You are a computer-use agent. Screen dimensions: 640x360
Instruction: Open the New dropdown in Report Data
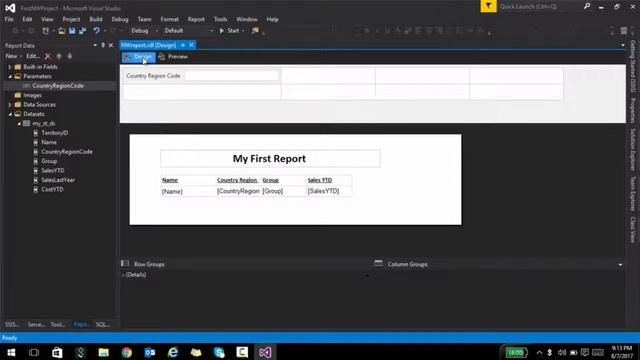click(13, 56)
